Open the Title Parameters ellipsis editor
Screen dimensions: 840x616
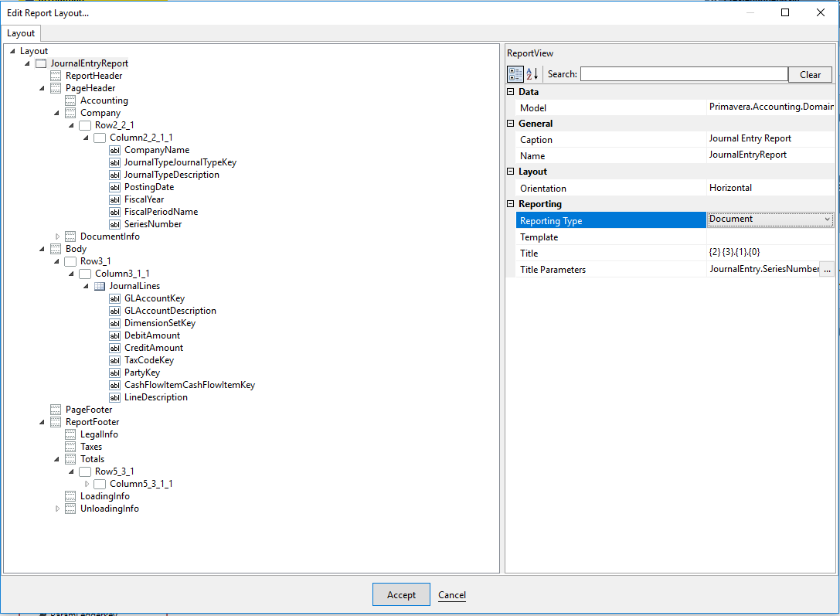point(827,270)
